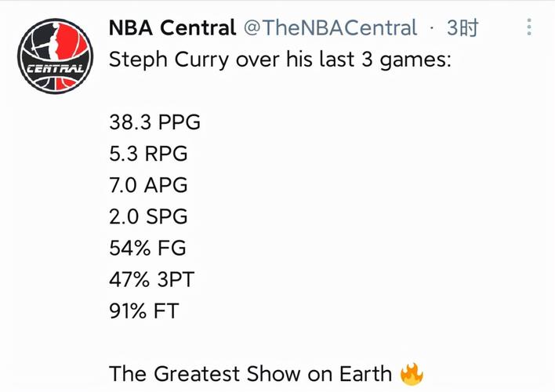This screenshot has width=555, height=392.
Task: Click the 3时 tweet timestamp
Action: (462, 28)
